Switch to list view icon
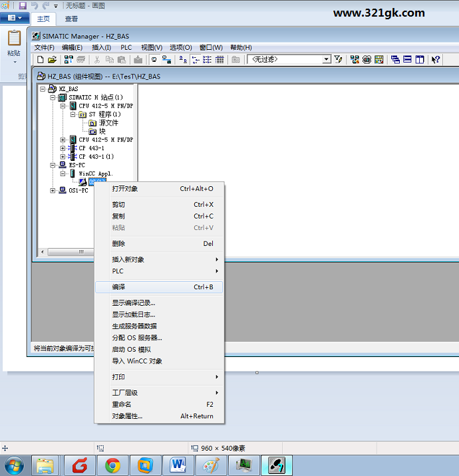The image size is (459, 476). pyautogui.click(x=207, y=60)
